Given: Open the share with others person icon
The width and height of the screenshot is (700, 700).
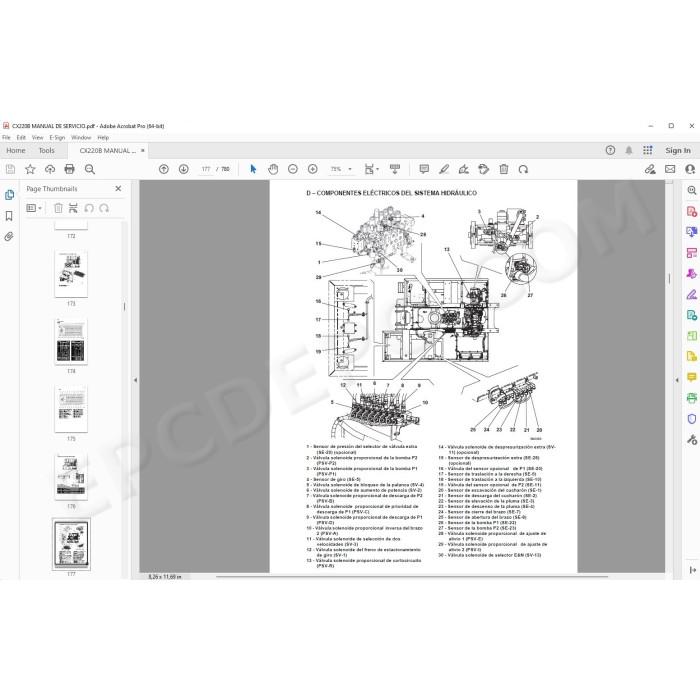Looking at the screenshot, I should (x=690, y=169).
